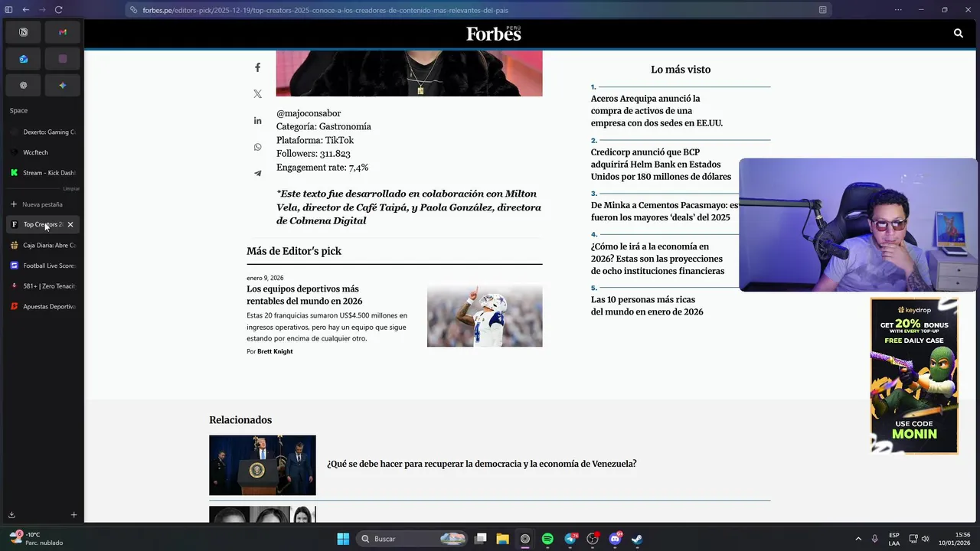Image resolution: width=980 pixels, height=551 pixels.
Task: Open taskbar weather widget -10°C
Action: [36, 539]
